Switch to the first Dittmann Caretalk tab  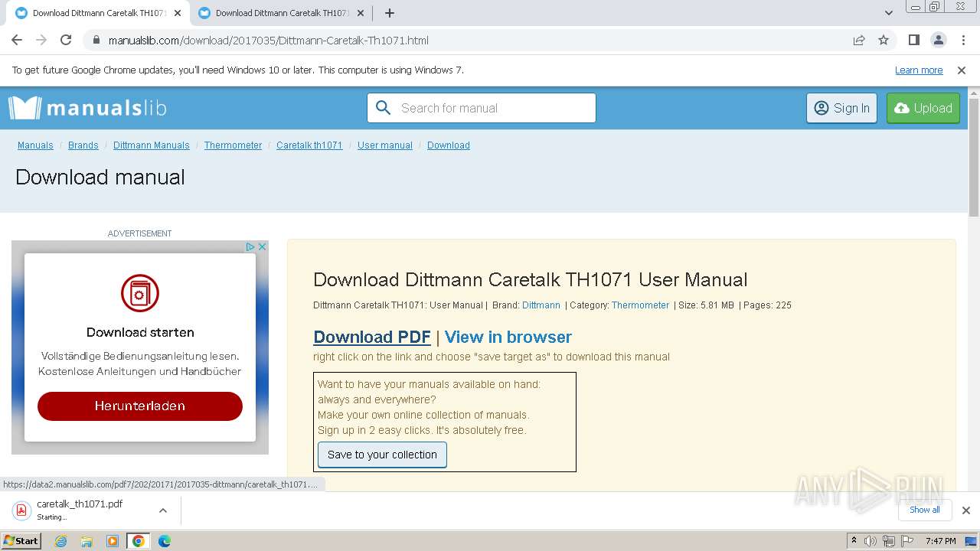click(98, 13)
